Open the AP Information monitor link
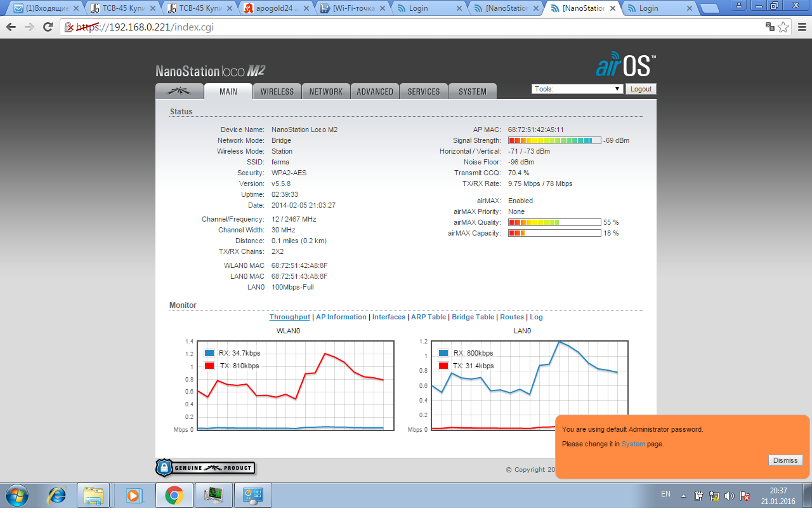The width and height of the screenshot is (812, 513). (341, 317)
